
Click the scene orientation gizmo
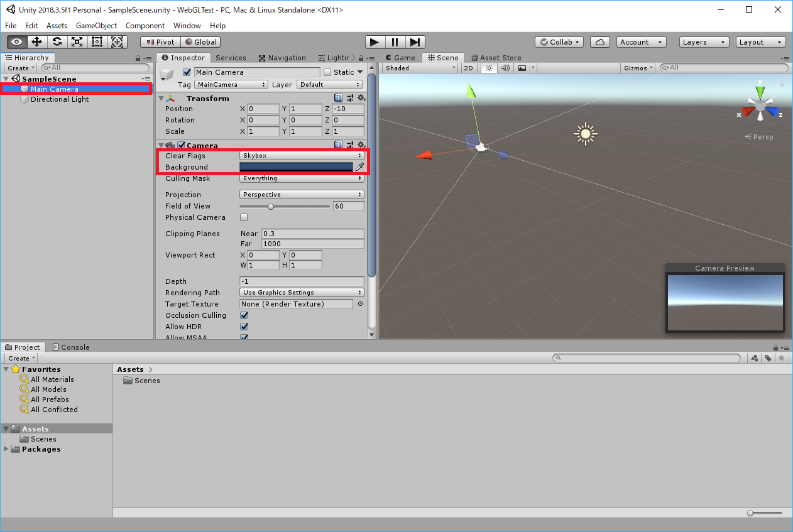760,105
